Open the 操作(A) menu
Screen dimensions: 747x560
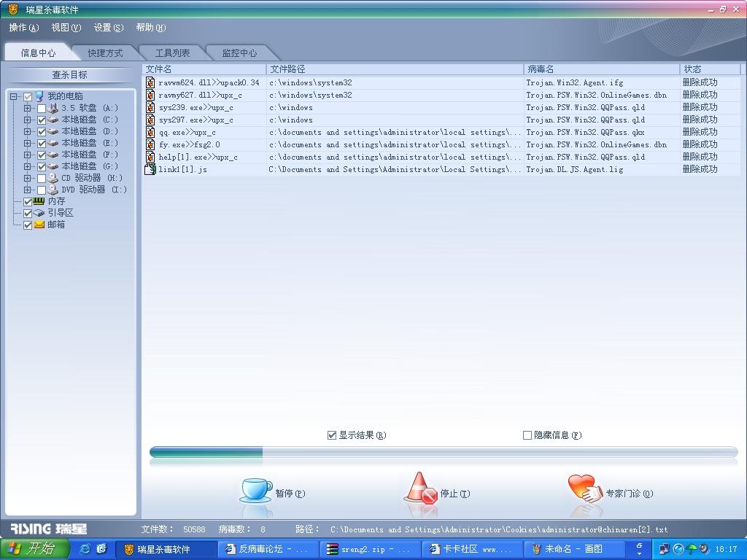coord(24,28)
